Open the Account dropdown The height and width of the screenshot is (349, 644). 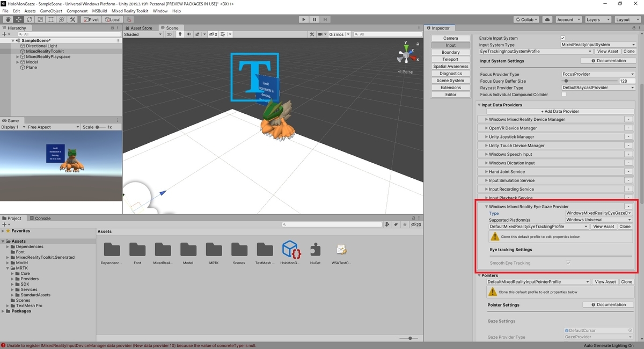click(x=568, y=19)
